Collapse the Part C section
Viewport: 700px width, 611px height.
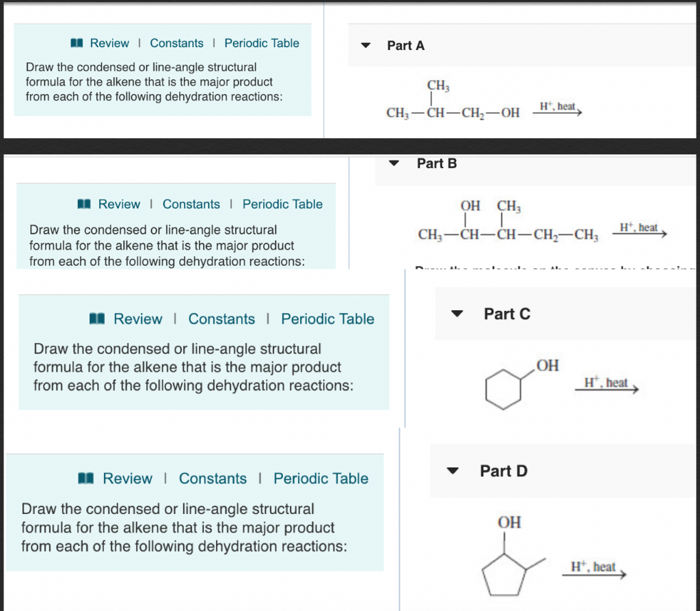[x=455, y=314]
